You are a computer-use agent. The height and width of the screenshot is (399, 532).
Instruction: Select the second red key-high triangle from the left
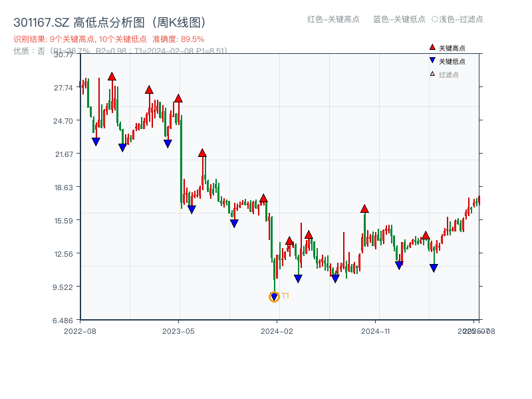pyautogui.click(x=149, y=90)
